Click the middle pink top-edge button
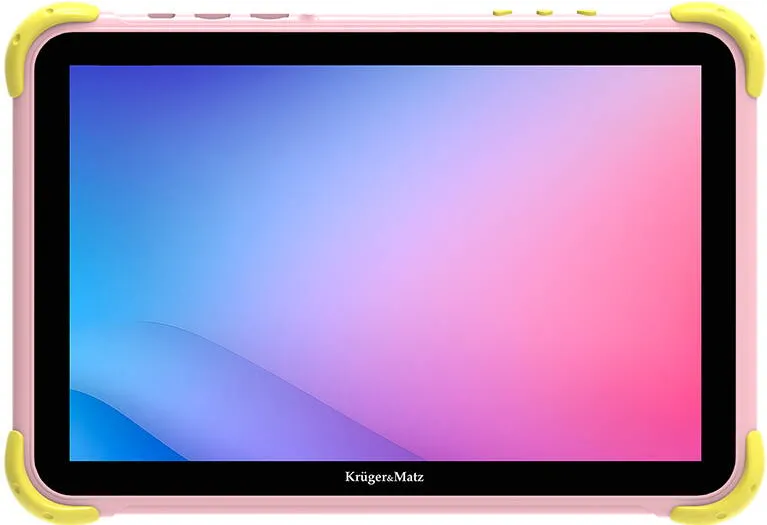 (213, 16)
